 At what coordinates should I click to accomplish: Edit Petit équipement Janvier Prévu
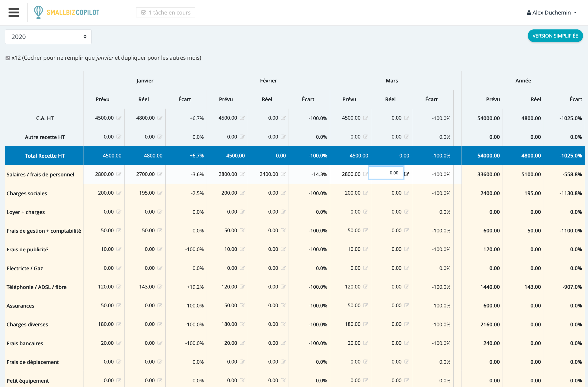(x=119, y=381)
